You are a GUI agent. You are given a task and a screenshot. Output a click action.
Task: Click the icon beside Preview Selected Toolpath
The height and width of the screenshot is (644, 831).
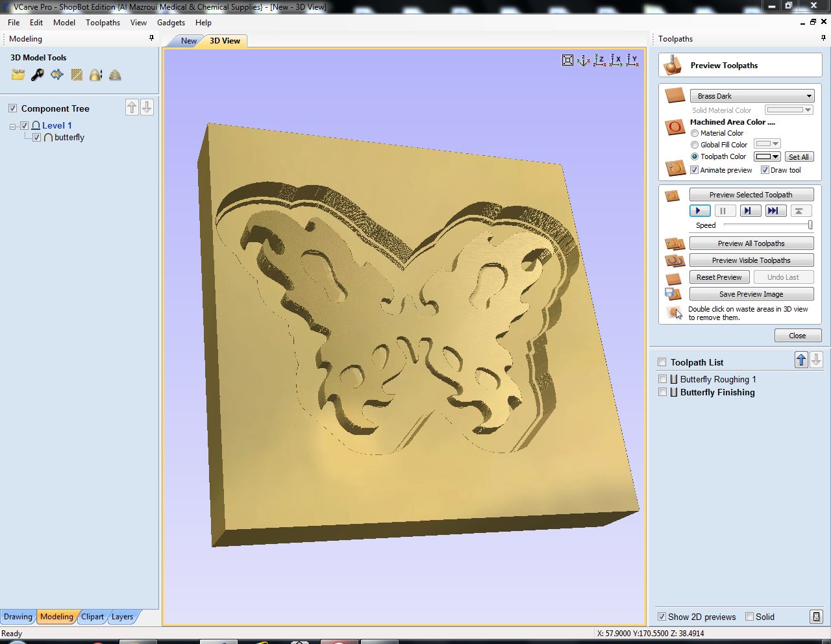[x=673, y=195]
